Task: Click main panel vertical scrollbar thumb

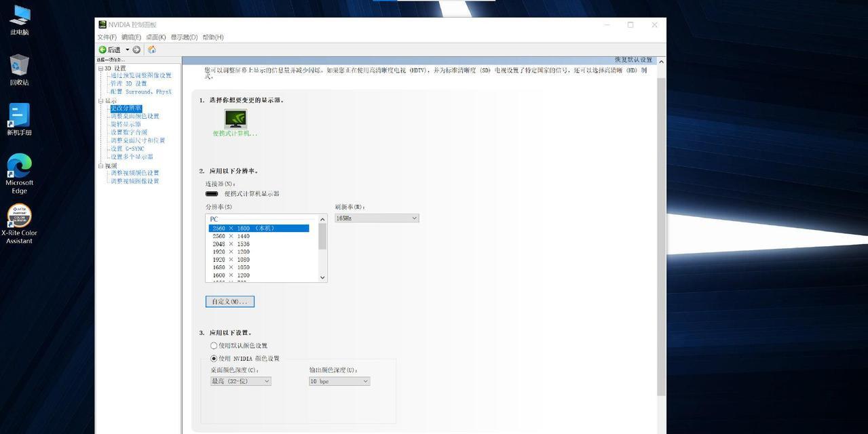Action: click(x=662, y=237)
